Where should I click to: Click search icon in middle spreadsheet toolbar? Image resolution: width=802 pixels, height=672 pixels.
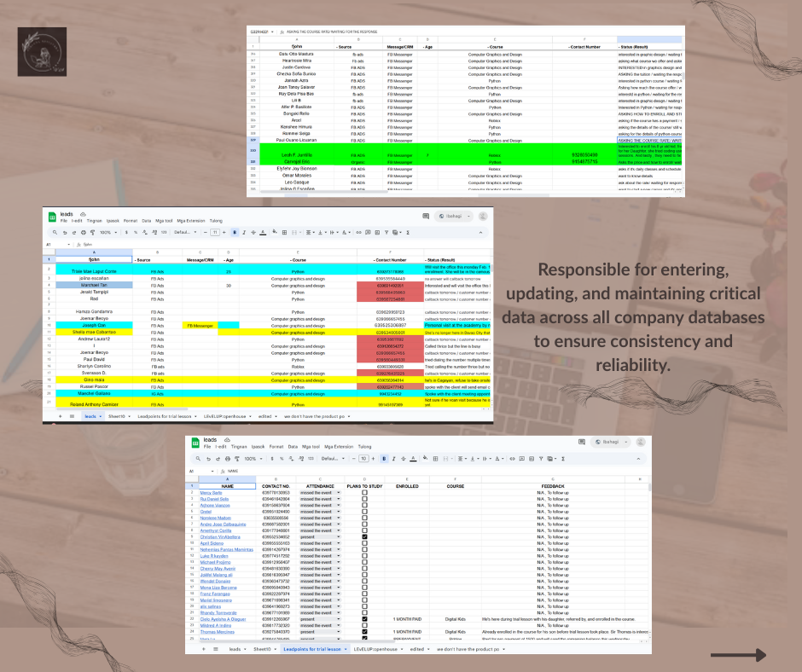[55, 232]
